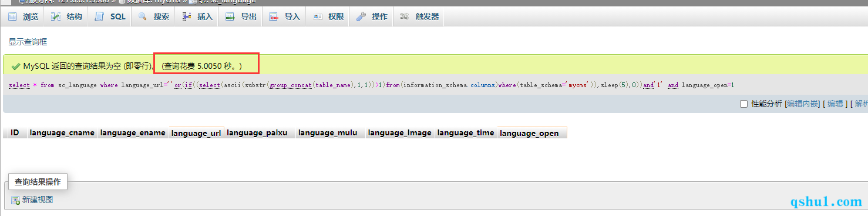The image size is (868, 216).
Task: Click the 编辑 link beside 编辑内嵌
Action: (835, 104)
